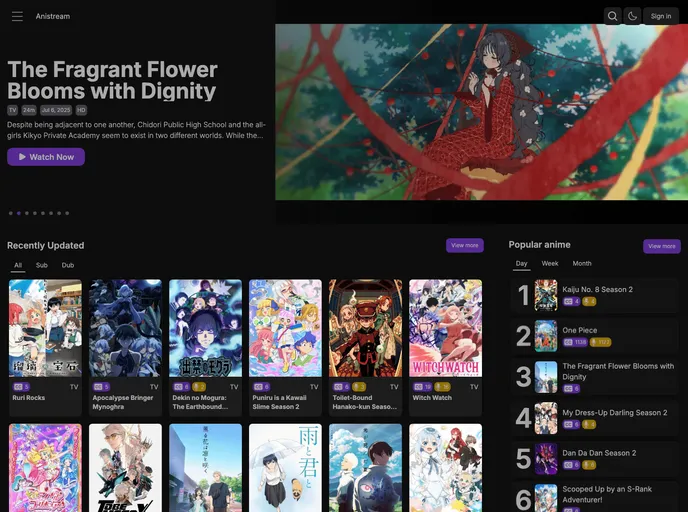688x512 pixels.
Task: Open the Witch Watch poster
Action: pos(445,328)
